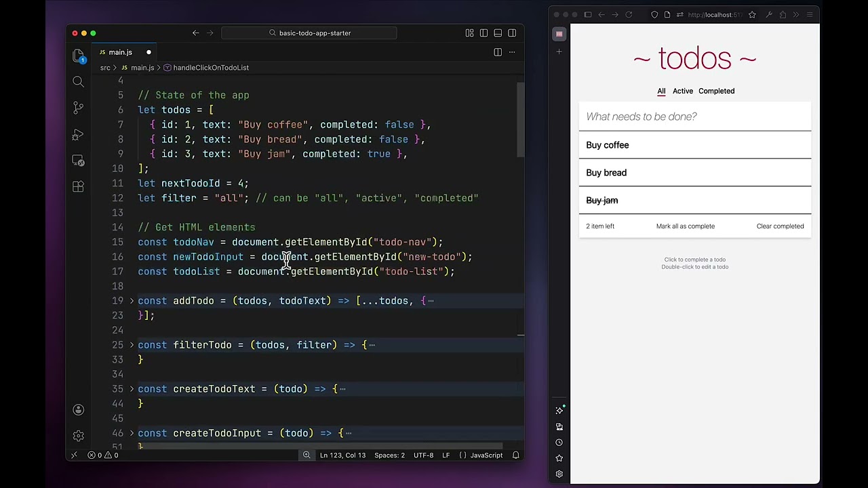Show Active todos filter
The width and height of the screenshot is (868, 488).
pos(683,91)
